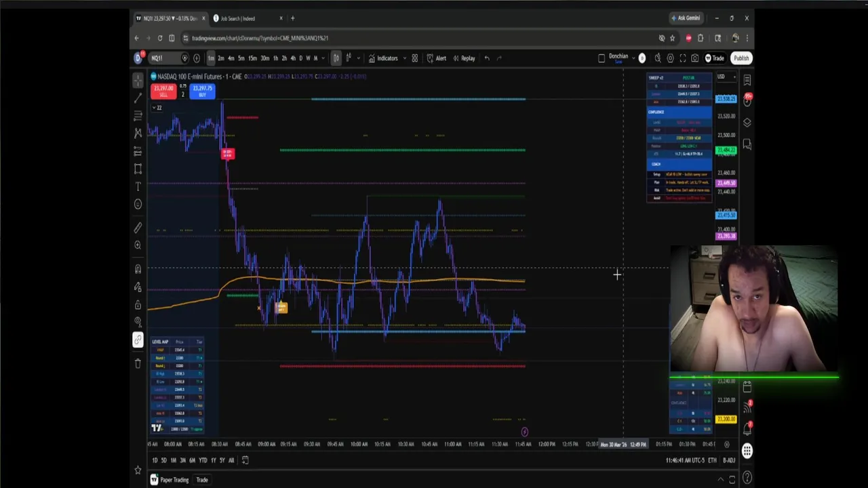The height and width of the screenshot is (488, 868).
Task: Expand the time interval dropdown chevron
Action: pos(323,58)
